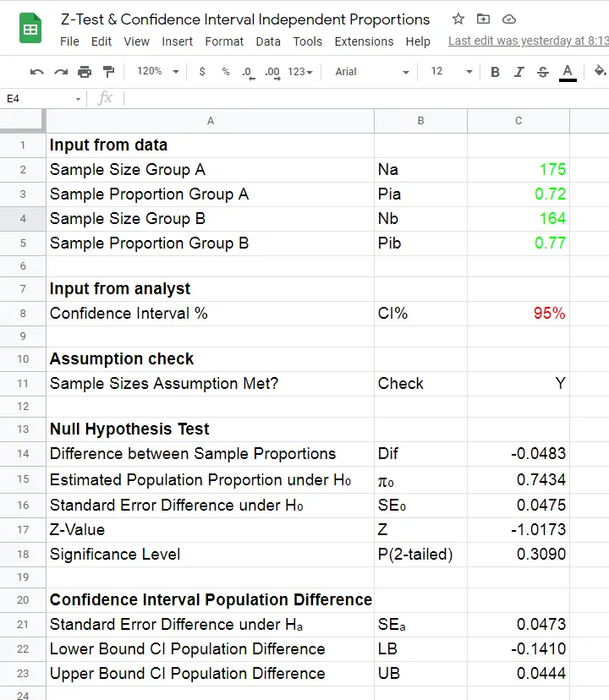Expand the Name box dropdown arrow
609x700 pixels.
(78, 99)
